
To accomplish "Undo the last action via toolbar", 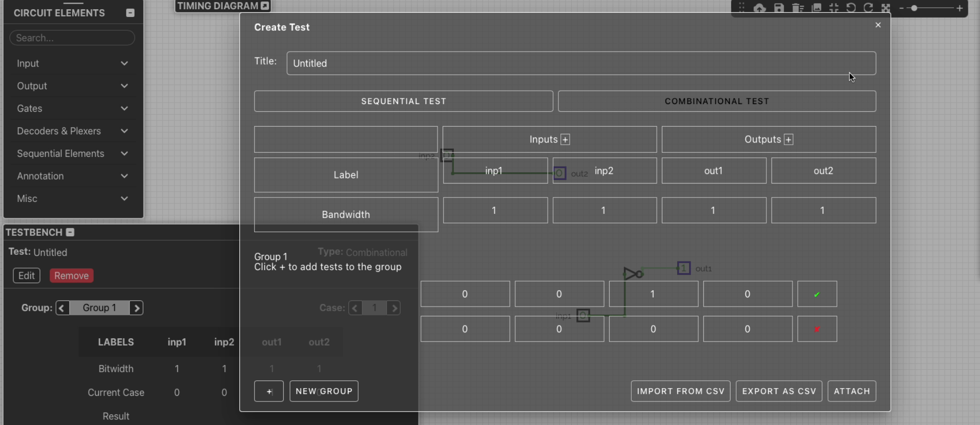I will point(851,8).
